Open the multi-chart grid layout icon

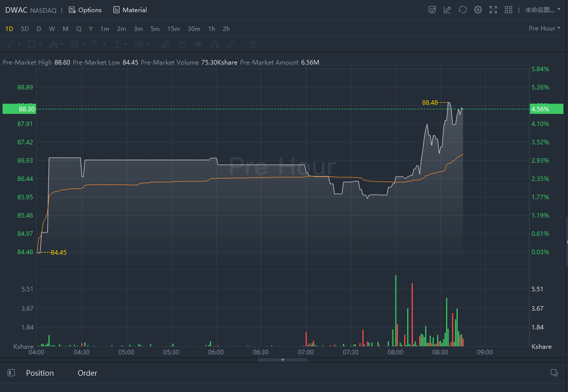click(508, 10)
